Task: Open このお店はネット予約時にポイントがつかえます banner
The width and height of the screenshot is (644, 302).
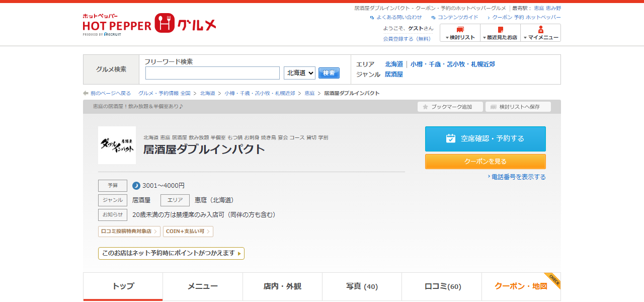Action: (171, 253)
